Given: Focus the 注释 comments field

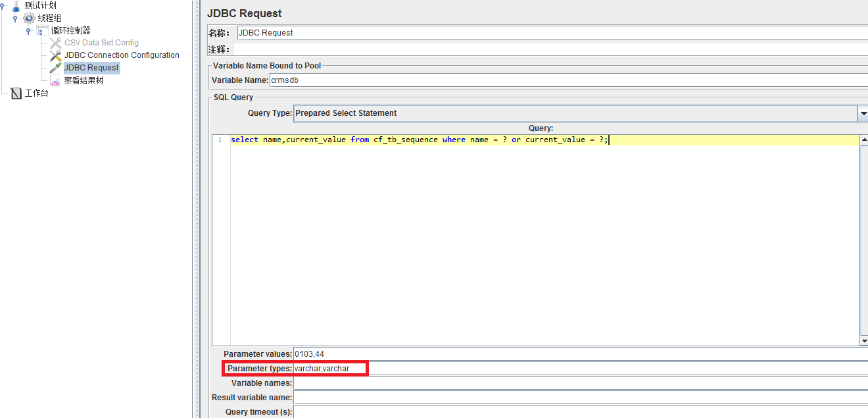Looking at the screenshot, I should pos(550,49).
